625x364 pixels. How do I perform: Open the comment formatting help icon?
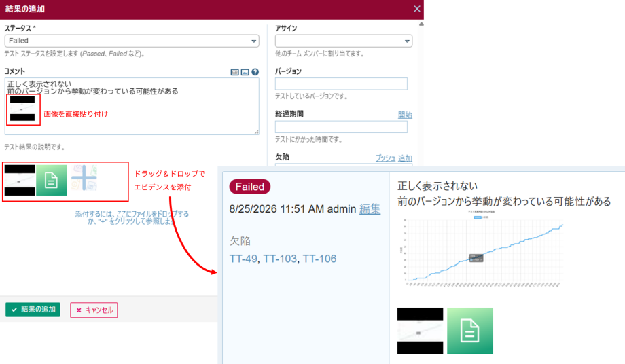pyautogui.click(x=255, y=72)
